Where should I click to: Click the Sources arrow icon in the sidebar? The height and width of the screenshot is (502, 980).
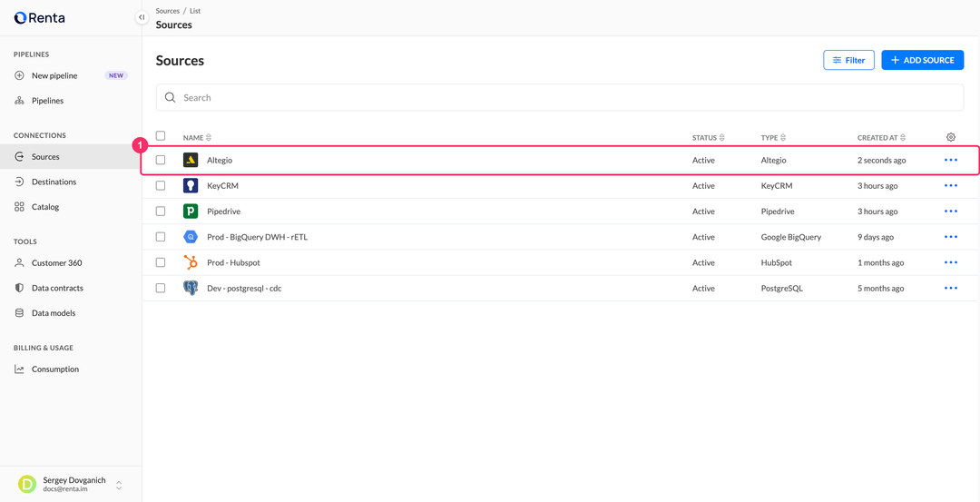pos(19,157)
